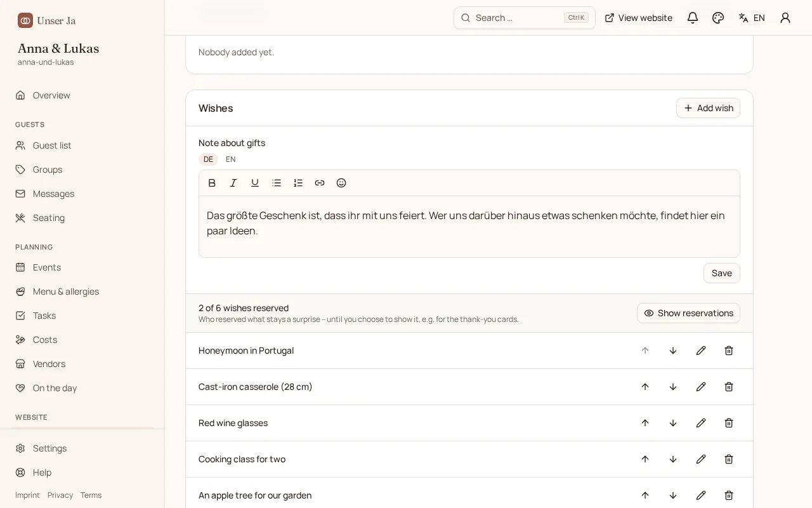Open the Terms link
This screenshot has height=508, width=812.
[91, 495]
